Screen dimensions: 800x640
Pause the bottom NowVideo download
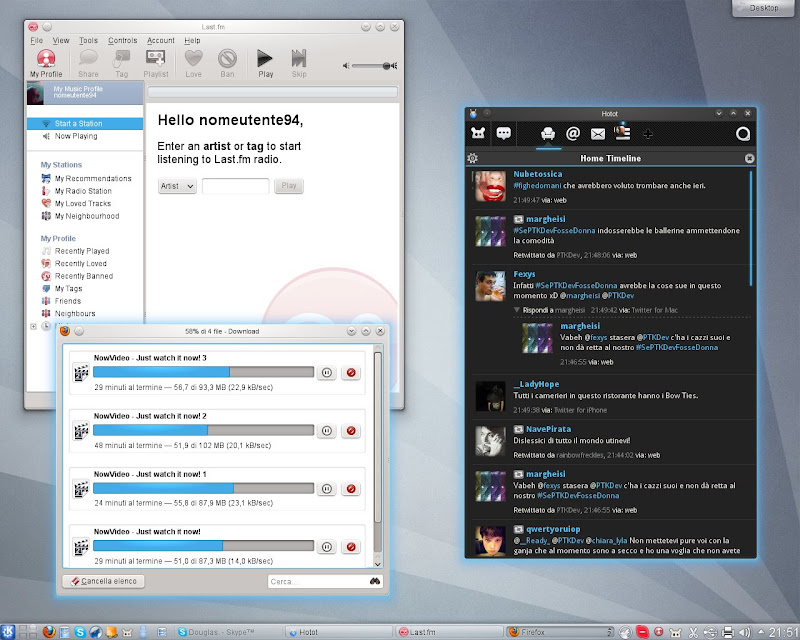(326, 546)
